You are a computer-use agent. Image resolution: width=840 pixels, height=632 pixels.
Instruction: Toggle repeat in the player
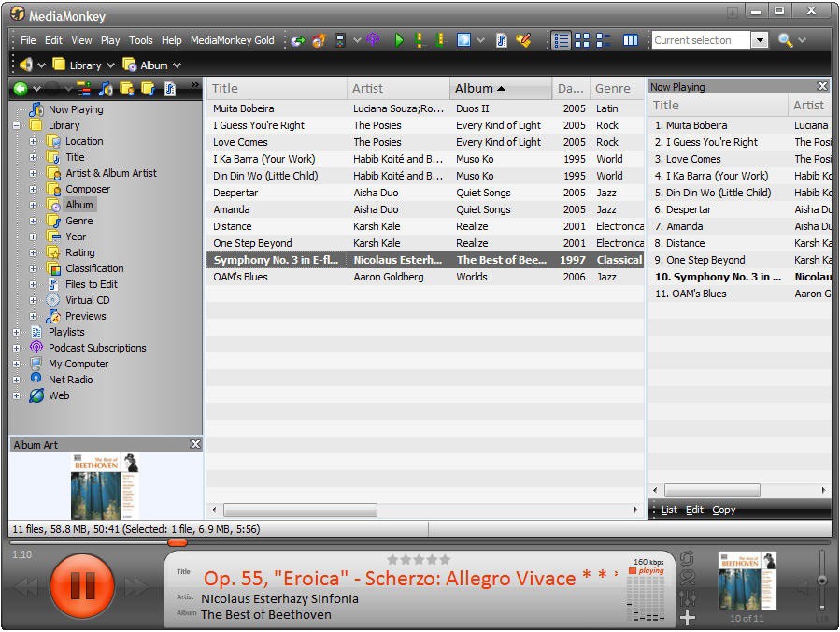(688, 558)
